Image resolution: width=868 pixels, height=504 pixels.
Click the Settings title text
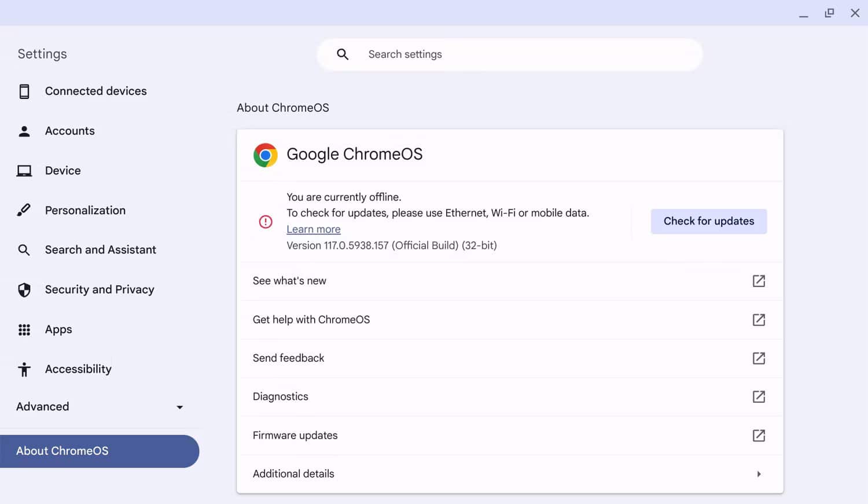[42, 54]
